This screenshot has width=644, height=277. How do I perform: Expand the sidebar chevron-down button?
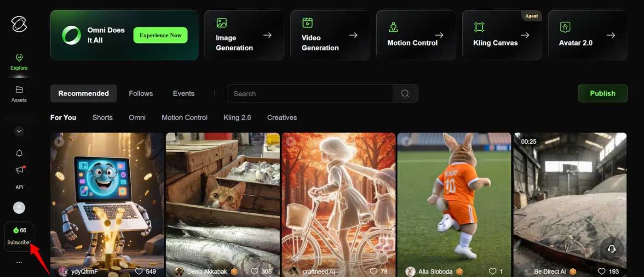point(19,131)
